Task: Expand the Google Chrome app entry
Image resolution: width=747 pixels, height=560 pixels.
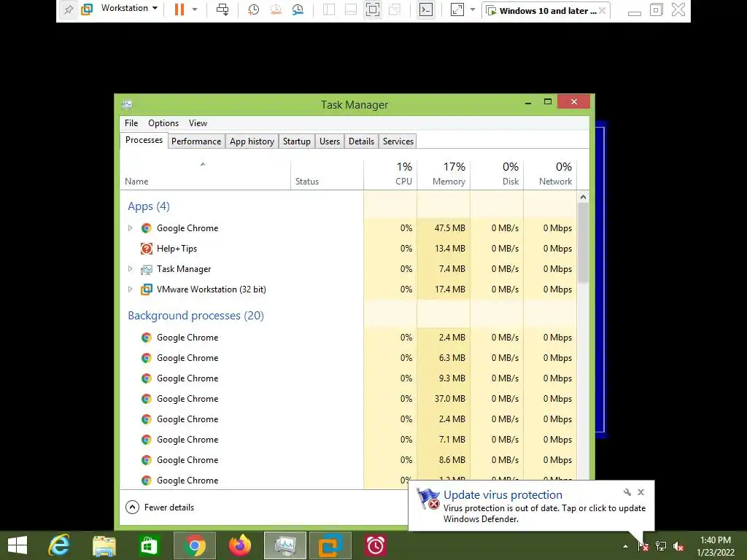Action: pos(130,228)
